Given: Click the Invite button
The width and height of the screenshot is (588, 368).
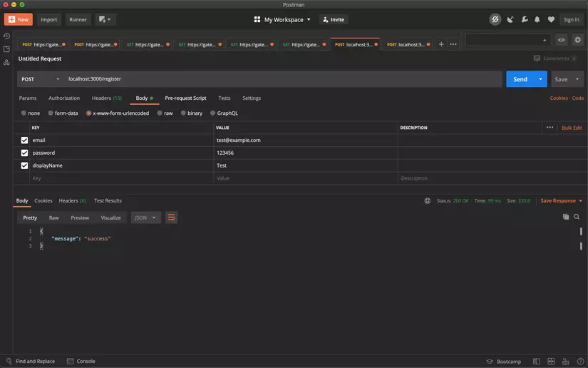Looking at the screenshot, I should click(334, 19).
